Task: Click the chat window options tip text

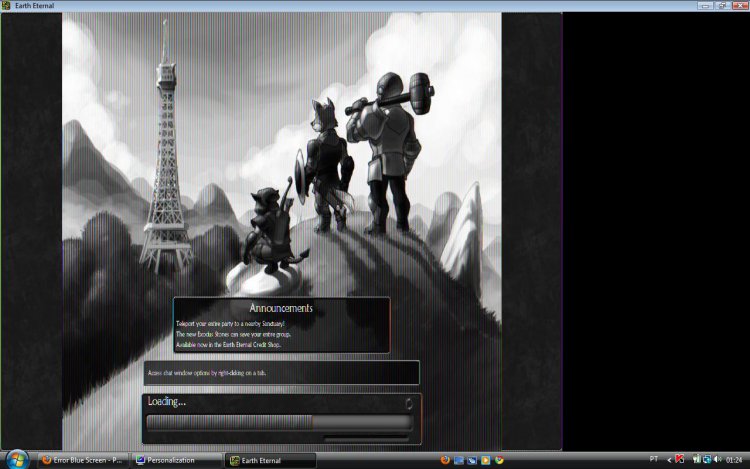Action: coord(207,373)
